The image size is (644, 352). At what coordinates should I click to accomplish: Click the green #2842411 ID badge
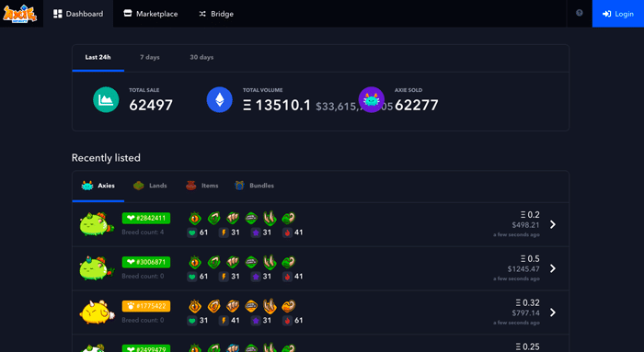[145, 218]
